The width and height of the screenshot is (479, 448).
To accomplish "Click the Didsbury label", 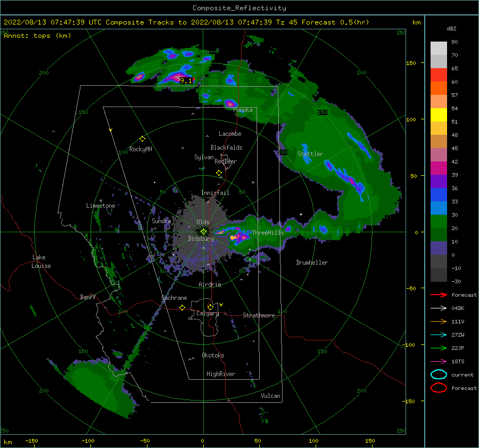I will [201, 239].
